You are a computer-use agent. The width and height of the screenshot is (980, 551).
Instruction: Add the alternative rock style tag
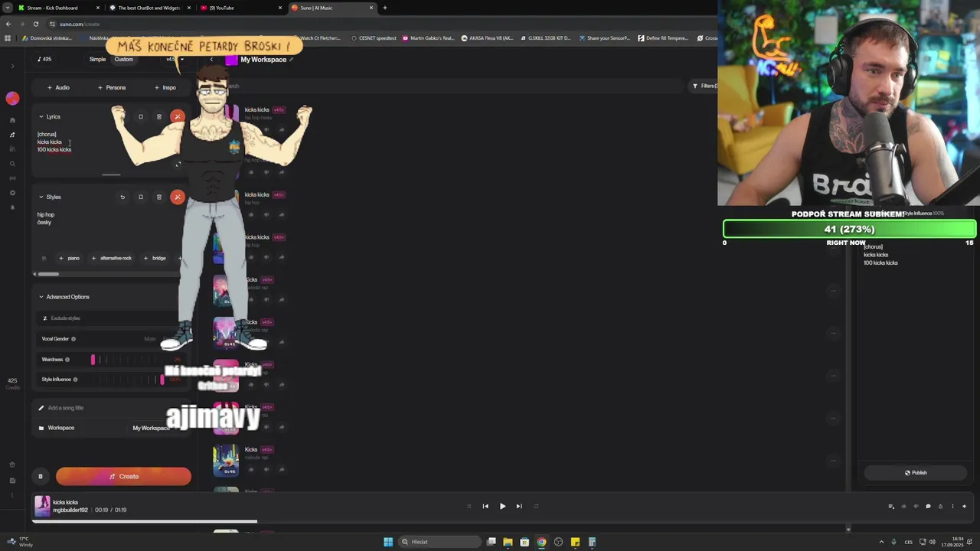pos(112,258)
